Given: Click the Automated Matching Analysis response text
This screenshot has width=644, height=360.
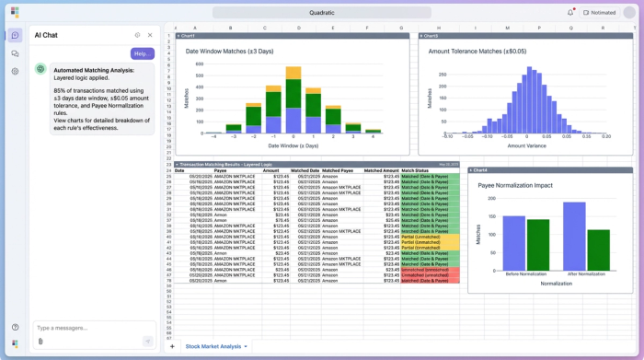Looking at the screenshot, I should point(102,99).
